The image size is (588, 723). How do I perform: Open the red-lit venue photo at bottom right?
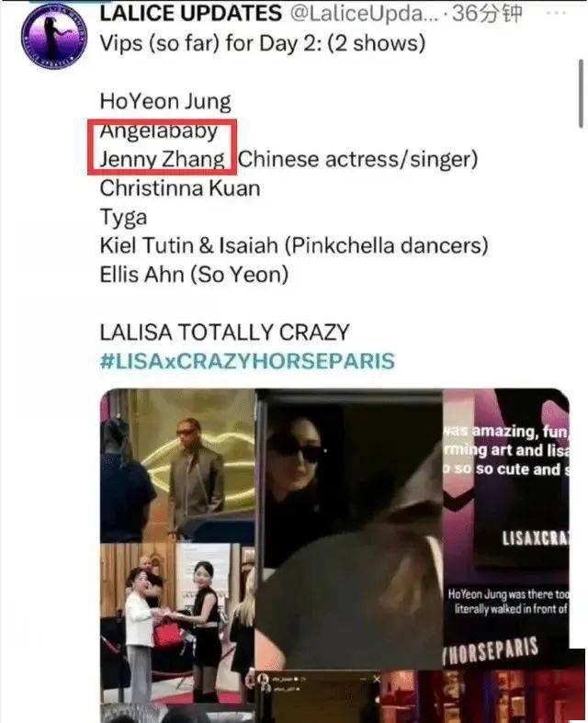click(482, 696)
